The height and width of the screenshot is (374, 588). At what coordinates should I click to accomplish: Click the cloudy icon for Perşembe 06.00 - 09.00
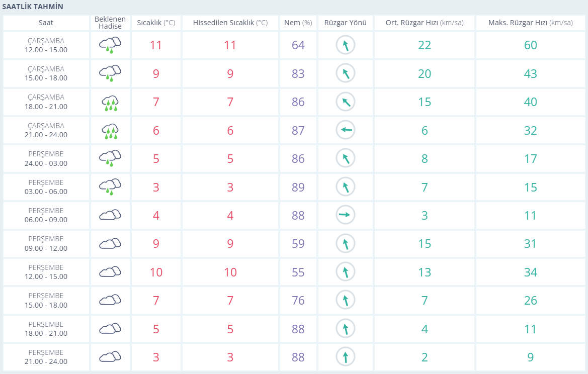tap(110, 216)
